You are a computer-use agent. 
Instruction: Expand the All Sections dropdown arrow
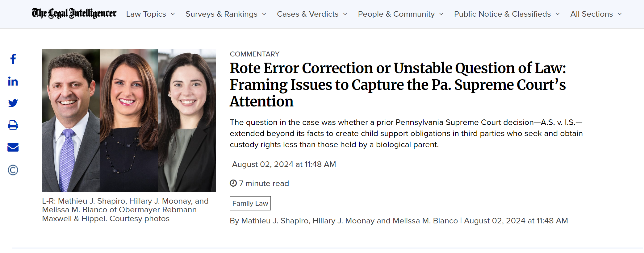tap(620, 14)
